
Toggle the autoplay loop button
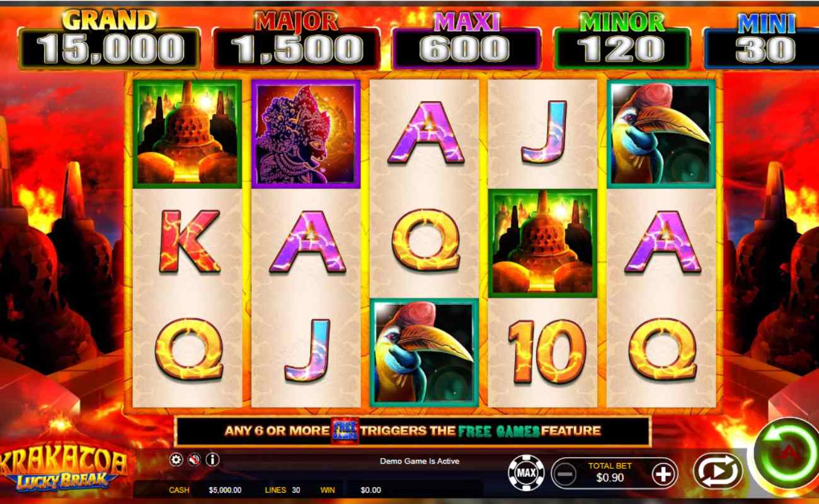coord(718,472)
